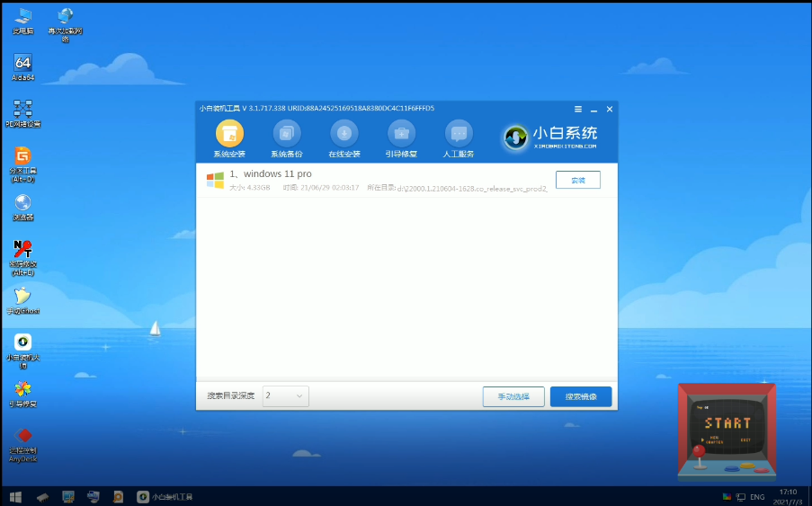
Task: Expand the 搜索目录深度 search depth dropdown
Action: tap(286, 395)
